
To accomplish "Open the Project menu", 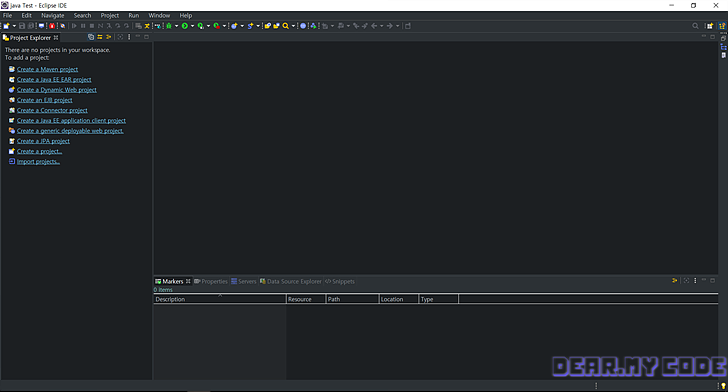I will tap(110, 15).
